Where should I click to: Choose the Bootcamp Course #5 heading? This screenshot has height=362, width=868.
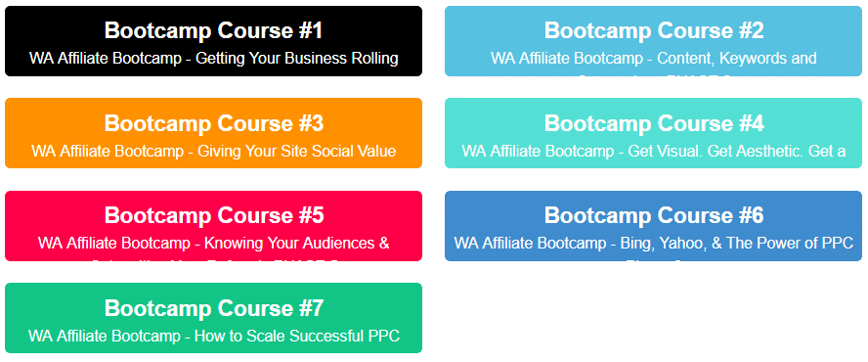tap(214, 215)
